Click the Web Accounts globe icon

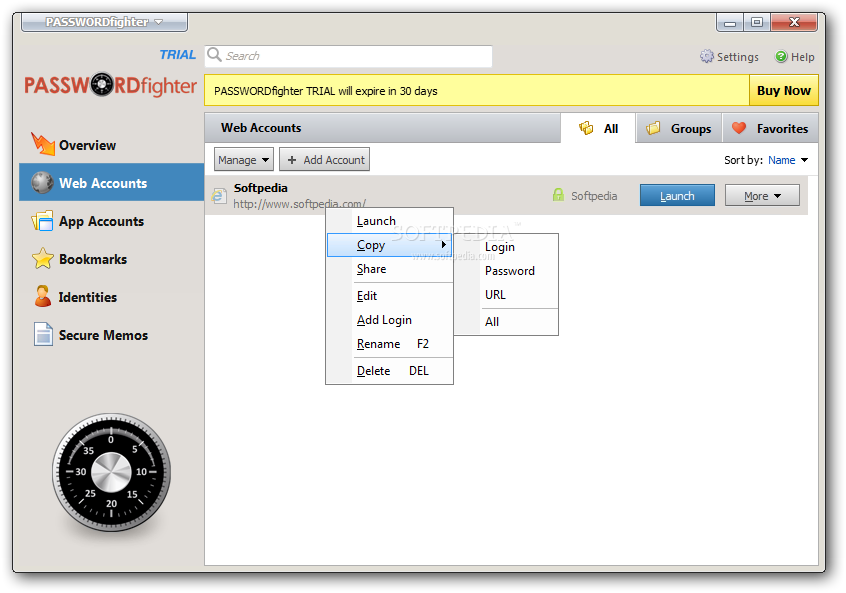42,183
